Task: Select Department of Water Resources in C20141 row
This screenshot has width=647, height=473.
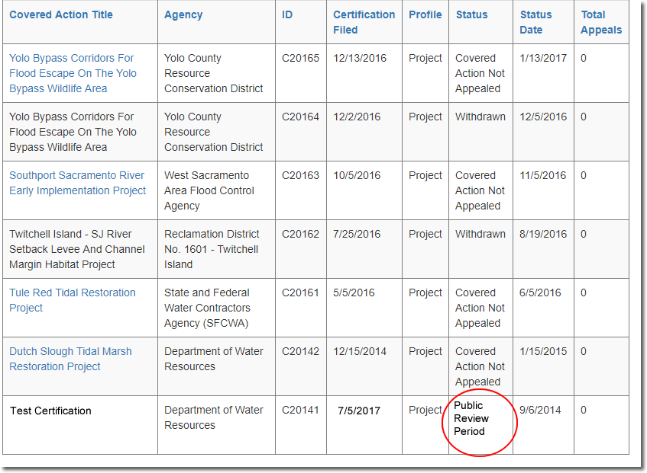Action: coord(214,417)
